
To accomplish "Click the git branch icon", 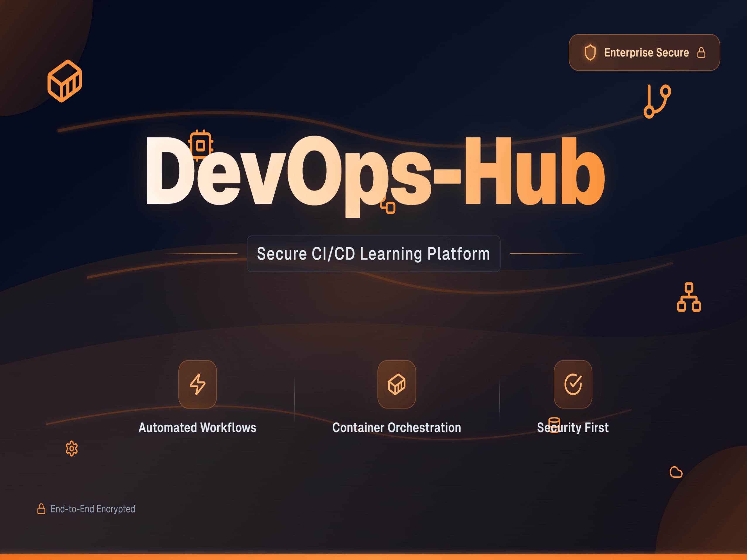I will (x=657, y=101).
